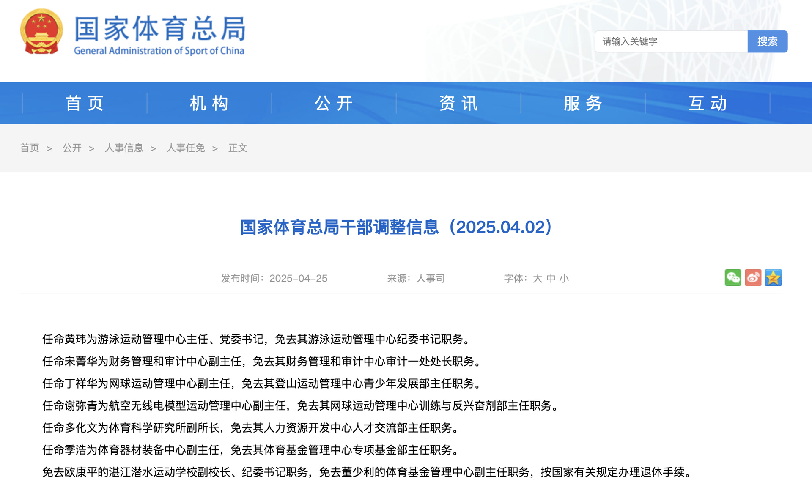Open the 服务 navigation menu item
812x504 pixels.
(x=583, y=103)
